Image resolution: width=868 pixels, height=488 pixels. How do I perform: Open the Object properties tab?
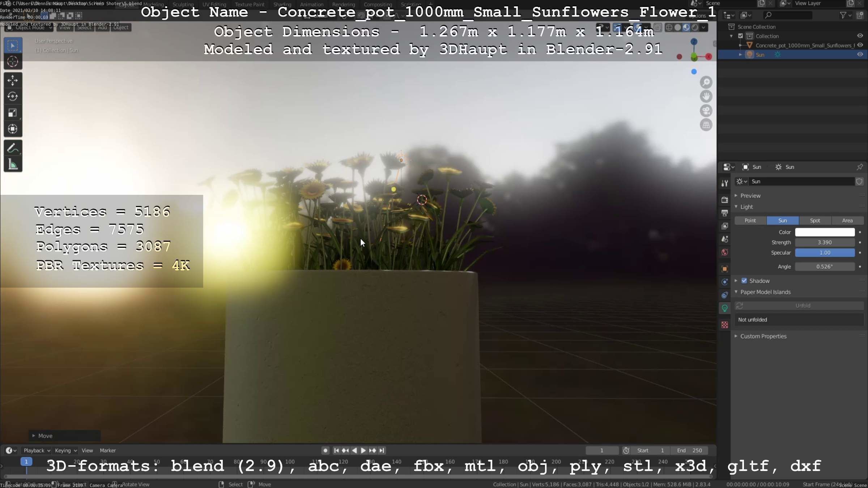pyautogui.click(x=724, y=269)
